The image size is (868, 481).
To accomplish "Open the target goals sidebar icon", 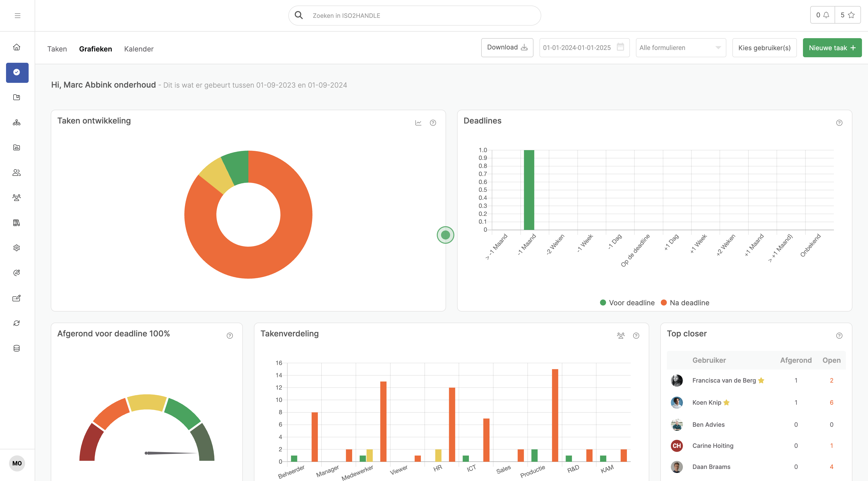I will coord(17,273).
